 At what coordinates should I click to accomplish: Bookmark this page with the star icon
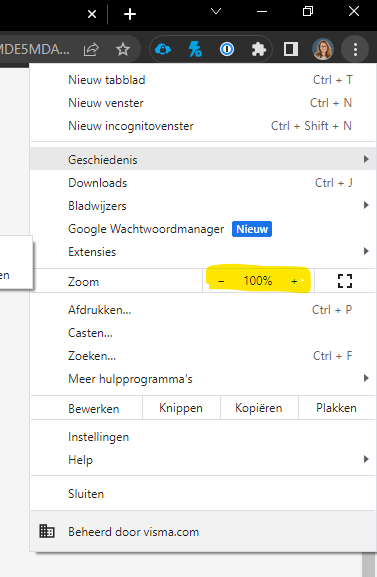[x=123, y=49]
